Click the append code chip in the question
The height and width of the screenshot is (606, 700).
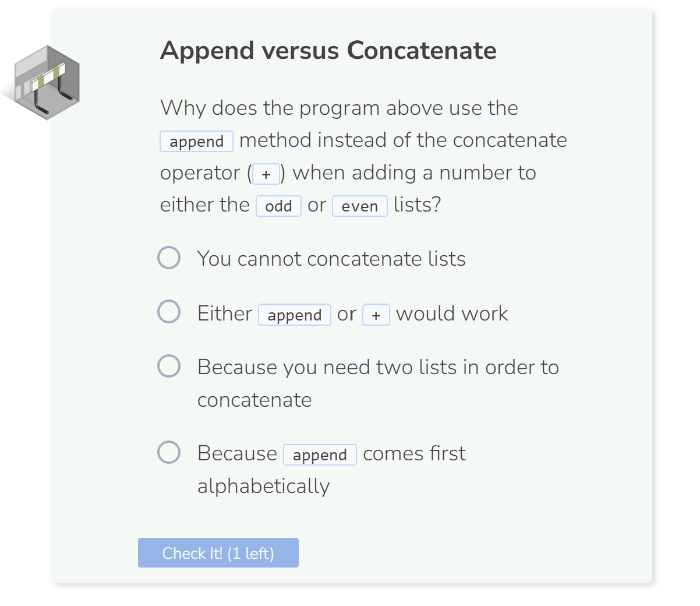197,142
